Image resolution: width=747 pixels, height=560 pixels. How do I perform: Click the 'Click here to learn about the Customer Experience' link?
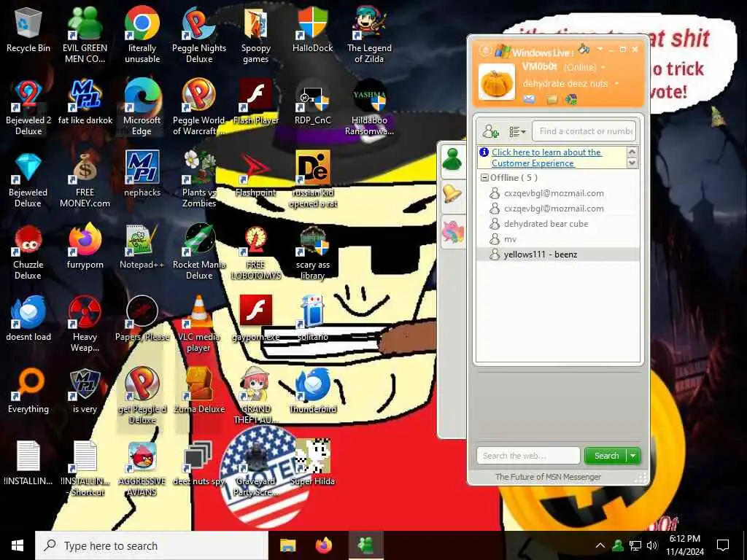tap(546, 157)
